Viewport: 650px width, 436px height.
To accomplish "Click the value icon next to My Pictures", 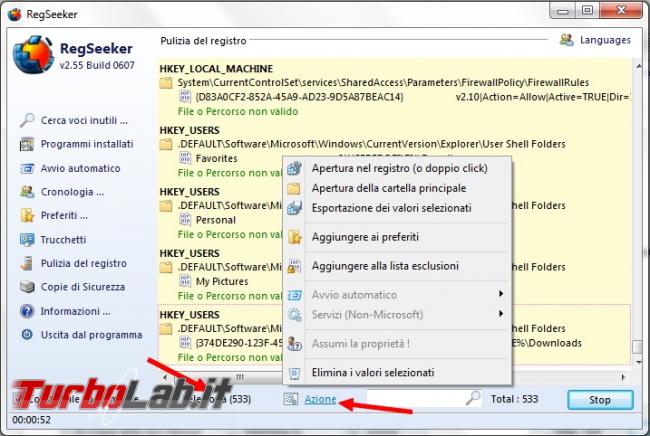I will click(185, 281).
